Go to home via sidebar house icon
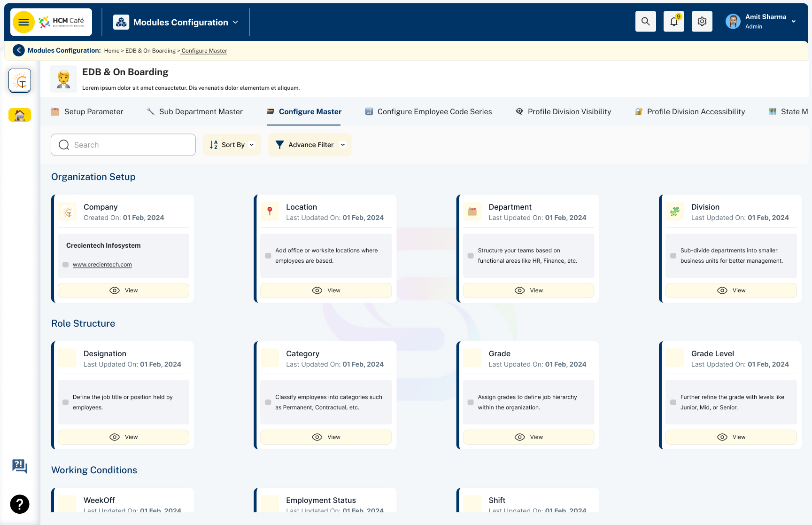The height and width of the screenshot is (525, 812). [20, 115]
